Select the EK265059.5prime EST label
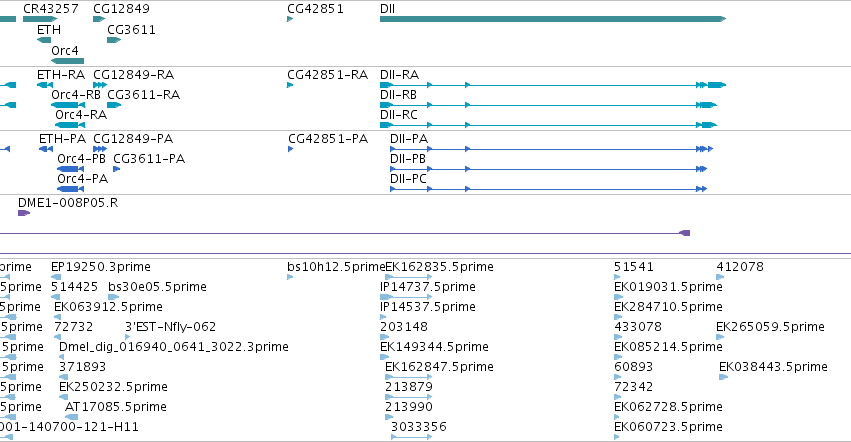The width and height of the screenshot is (851, 442). tap(770, 326)
